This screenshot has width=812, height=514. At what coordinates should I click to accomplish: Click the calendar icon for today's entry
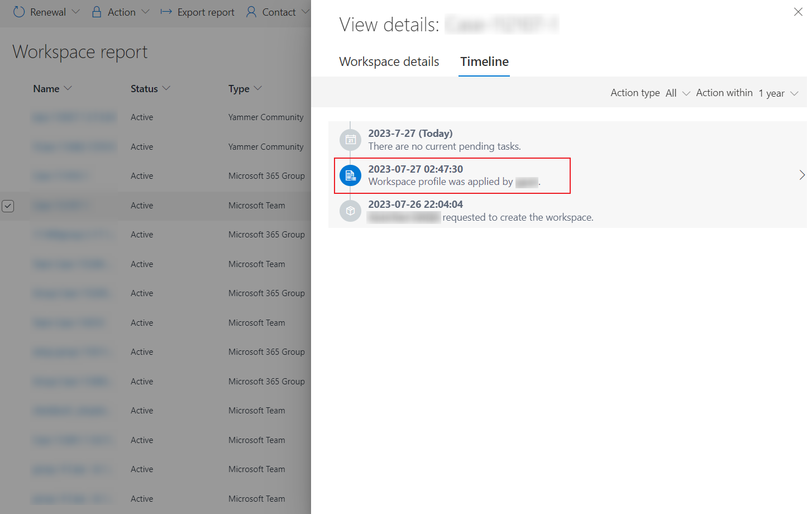(350, 140)
